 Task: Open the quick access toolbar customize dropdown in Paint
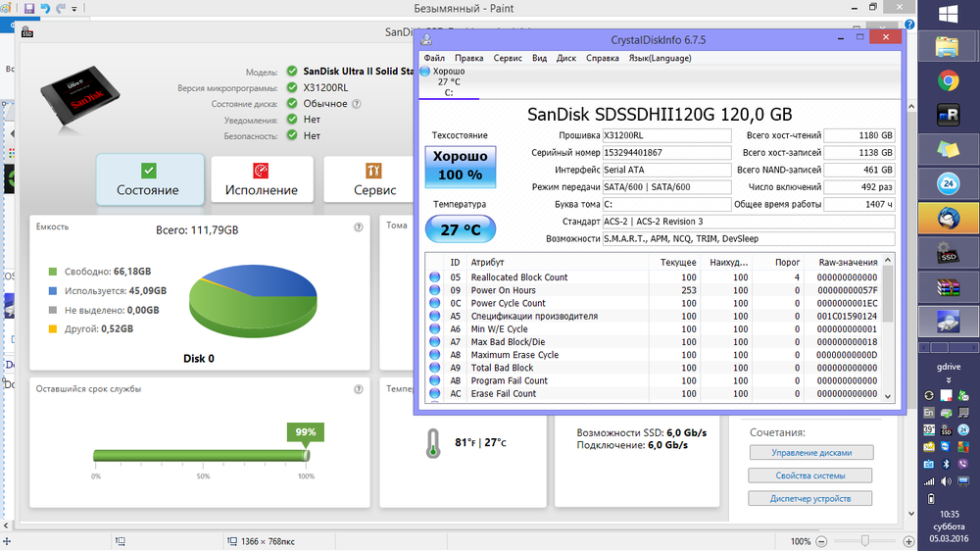tap(73, 9)
